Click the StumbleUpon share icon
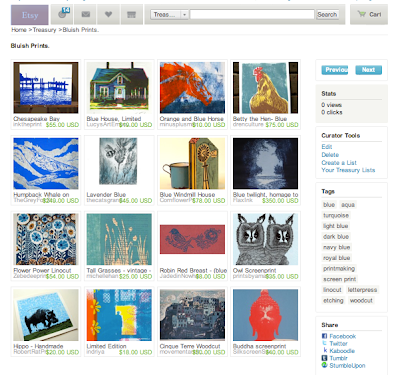Screen dimensions: 400x375 point(324,365)
